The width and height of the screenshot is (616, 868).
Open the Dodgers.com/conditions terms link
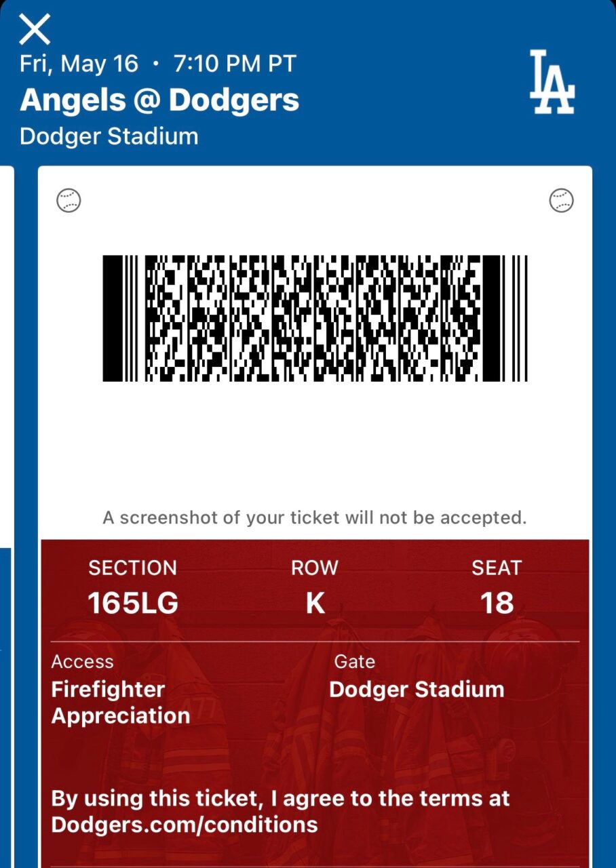point(185,824)
